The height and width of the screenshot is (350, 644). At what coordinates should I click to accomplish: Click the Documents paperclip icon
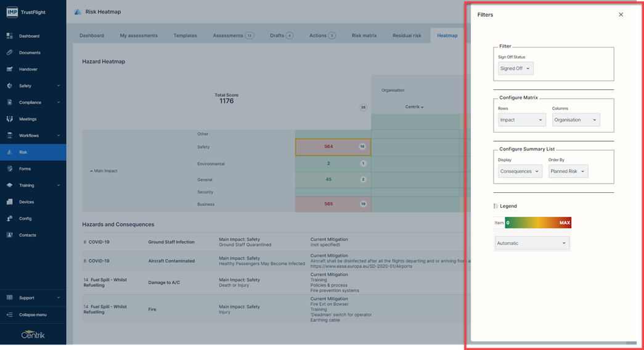pyautogui.click(x=9, y=53)
